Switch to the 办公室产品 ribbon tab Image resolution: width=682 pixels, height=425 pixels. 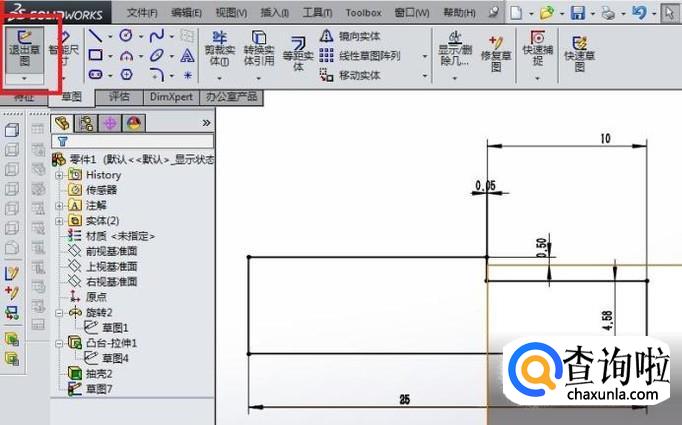231,97
